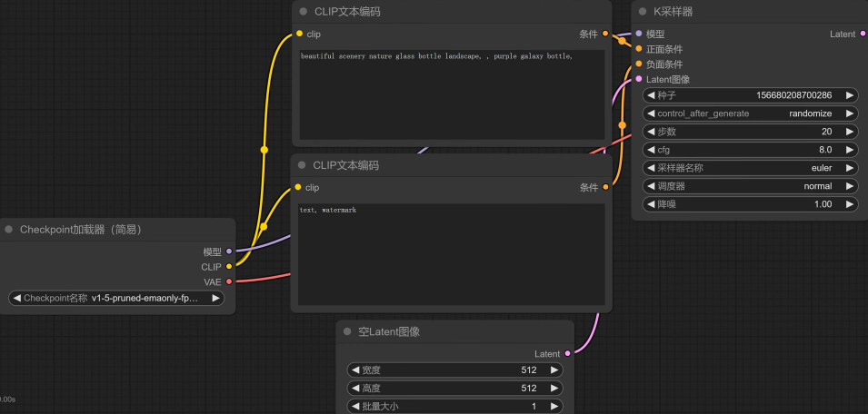Click the 降噪 value 1.00
Viewport: 868px width, 414px height.
823,204
